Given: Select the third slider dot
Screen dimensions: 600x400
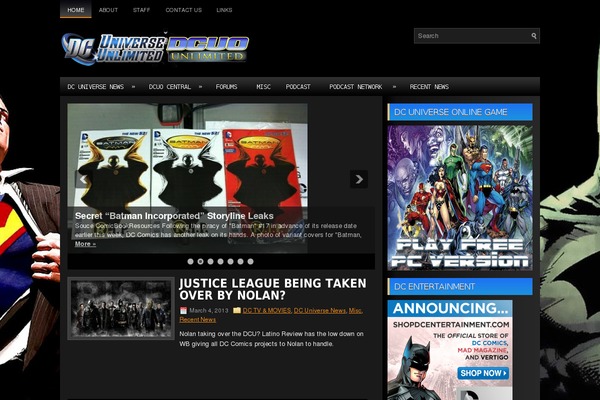Looking at the screenshot, I should pos(210,261).
